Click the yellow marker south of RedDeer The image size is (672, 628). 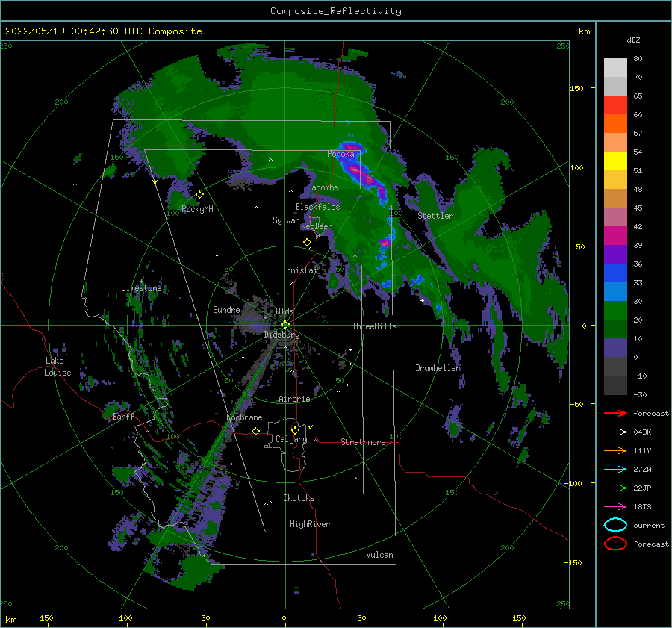coord(308,243)
